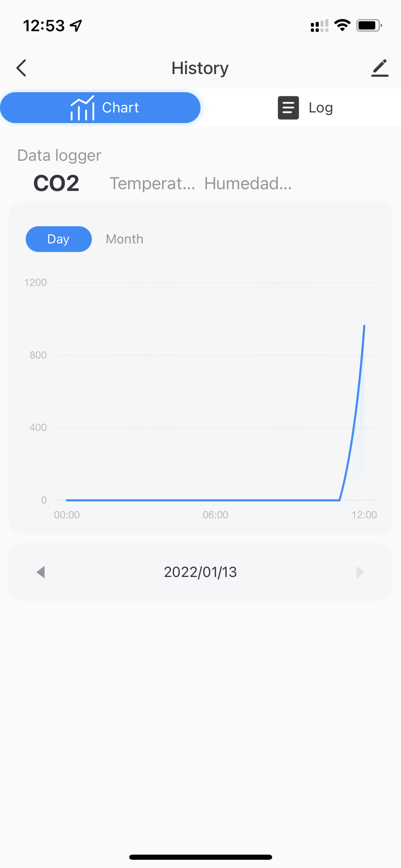The height and width of the screenshot is (868, 401).
Task: Switch chart range to Day
Action: pos(59,239)
